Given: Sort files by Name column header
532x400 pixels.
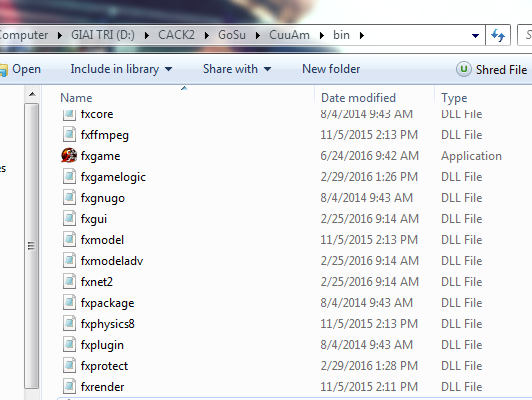Looking at the screenshot, I should coord(76,98).
